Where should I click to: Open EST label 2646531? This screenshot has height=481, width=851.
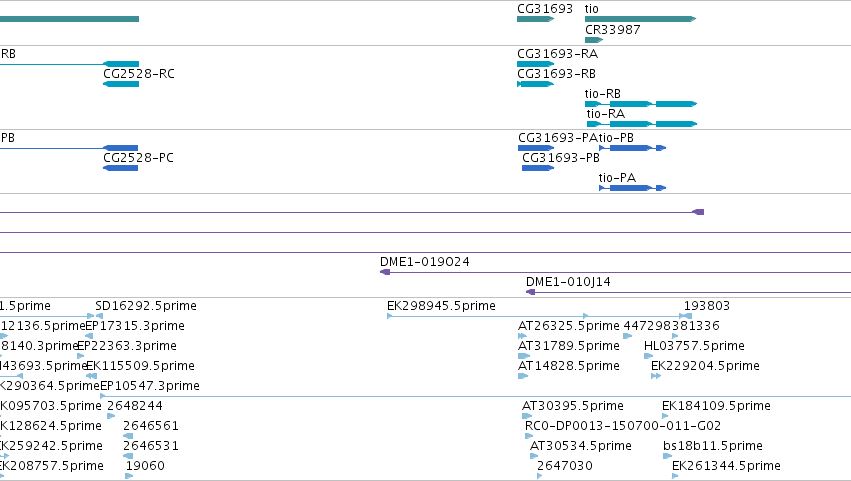click(151, 446)
